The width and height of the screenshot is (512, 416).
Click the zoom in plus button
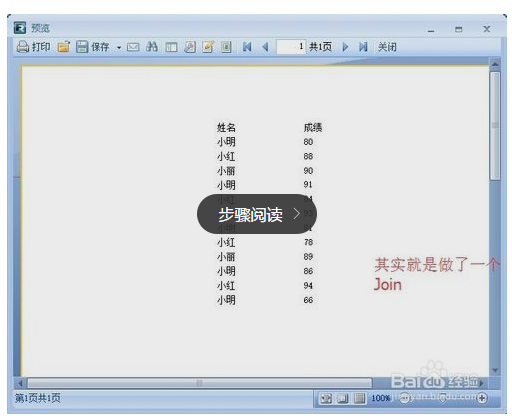pos(482,398)
